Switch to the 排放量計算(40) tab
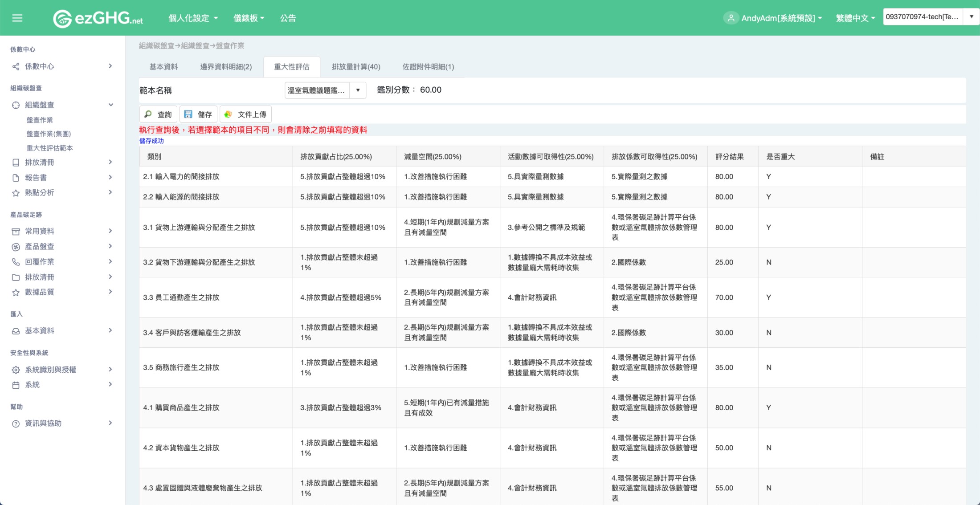Viewport: 980px width, 505px height. [356, 67]
